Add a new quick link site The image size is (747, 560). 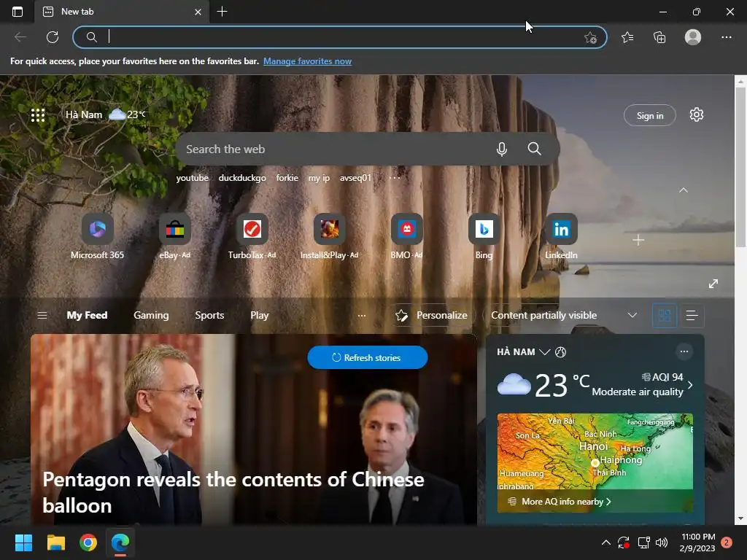[x=638, y=240]
